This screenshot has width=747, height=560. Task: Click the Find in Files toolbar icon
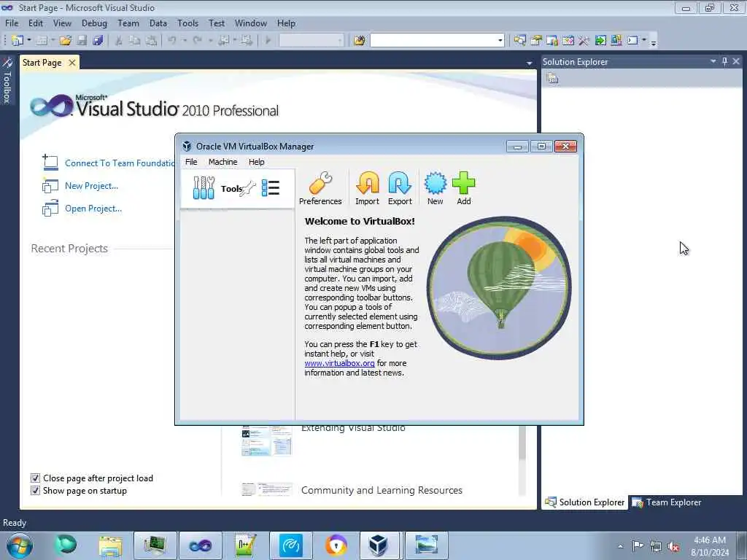coord(359,41)
